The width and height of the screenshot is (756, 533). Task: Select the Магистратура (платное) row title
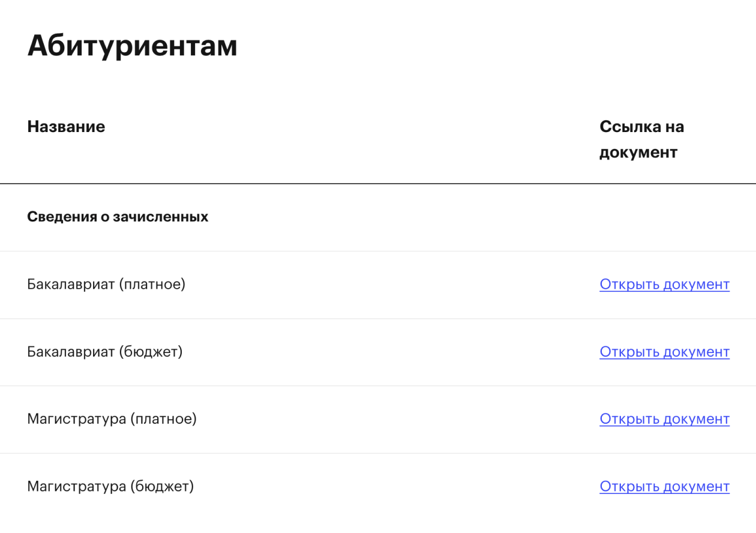[112, 419]
